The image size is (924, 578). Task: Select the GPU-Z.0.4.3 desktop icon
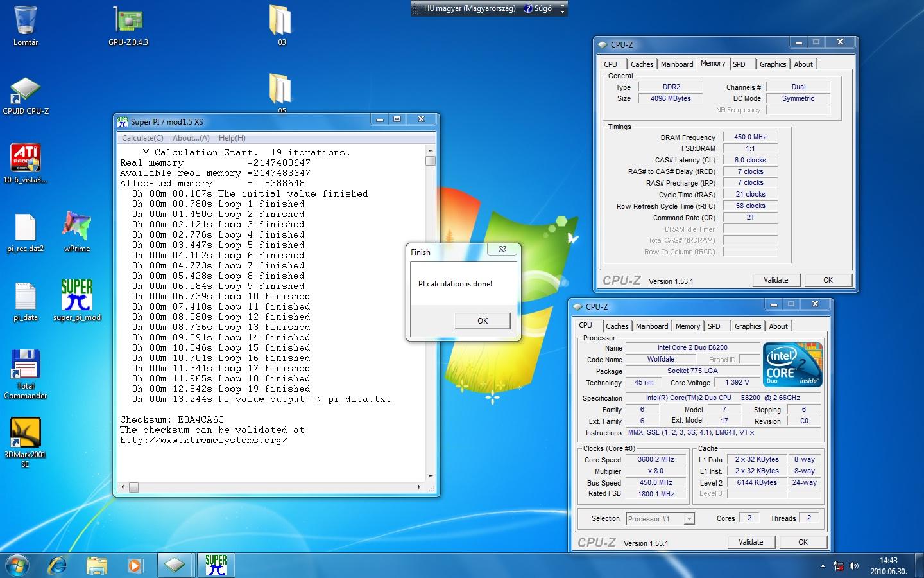pos(128,26)
